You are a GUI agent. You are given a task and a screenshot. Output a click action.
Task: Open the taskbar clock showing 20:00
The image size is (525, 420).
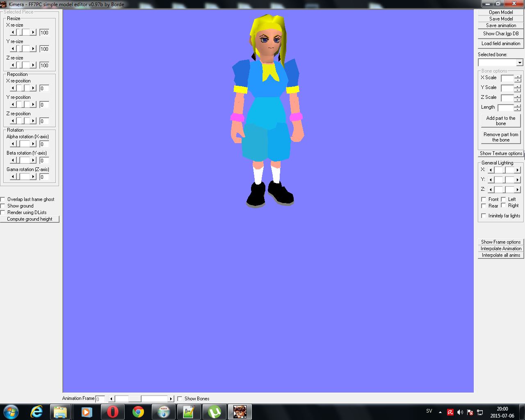tap(502, 412)
